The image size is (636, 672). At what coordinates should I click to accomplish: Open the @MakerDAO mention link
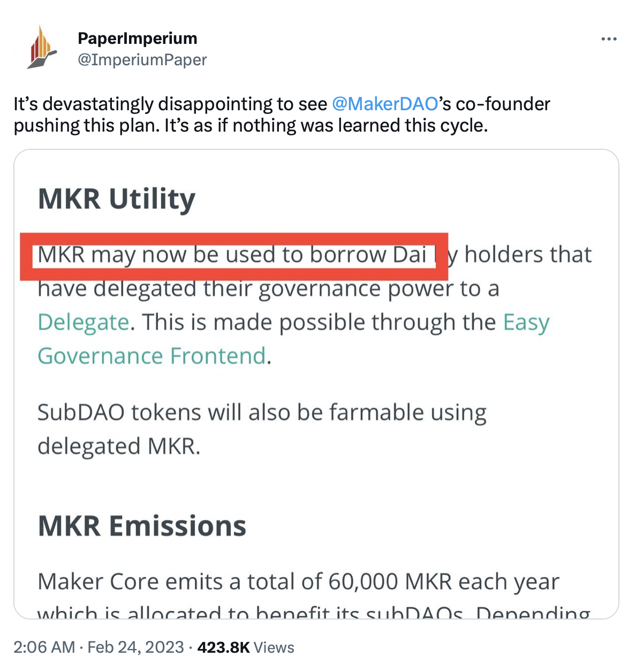point(385,104)
